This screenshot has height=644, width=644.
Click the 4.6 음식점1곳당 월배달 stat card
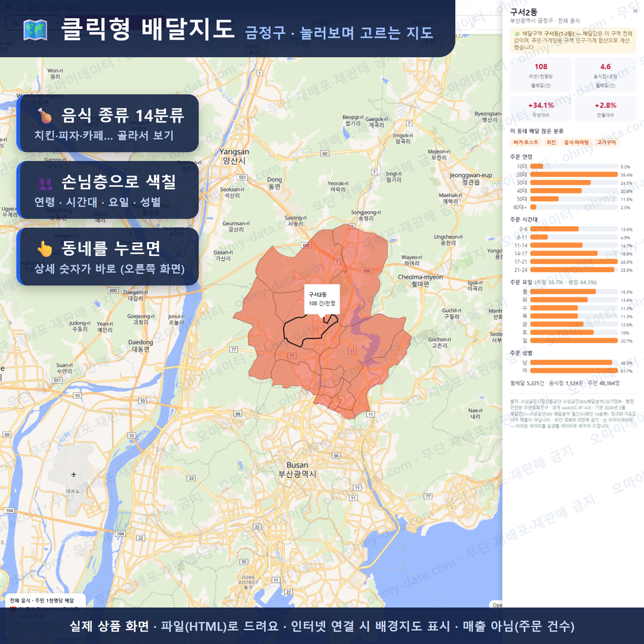pyautogui.click(x=605, y=75)
